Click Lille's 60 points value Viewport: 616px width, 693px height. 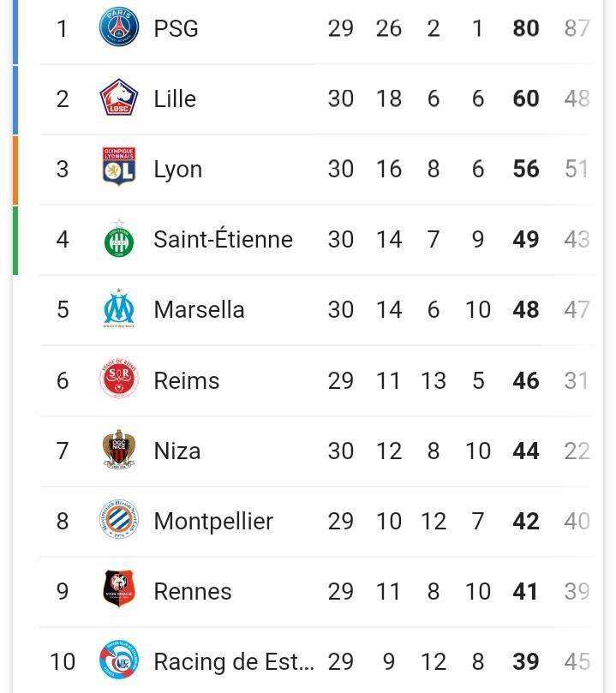[x=526, y=99]
